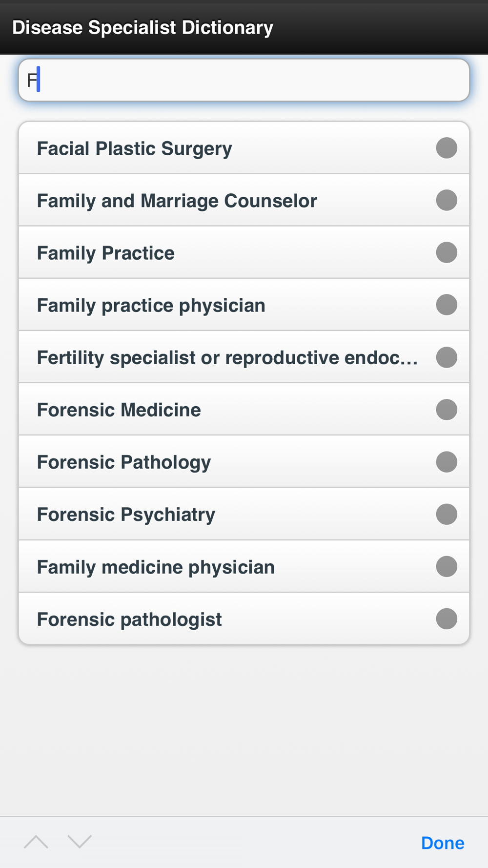Go to previous field with up arrow
The width and height of the screenshot is (488, 868).
pyautogui.click(x=36, y=842)
